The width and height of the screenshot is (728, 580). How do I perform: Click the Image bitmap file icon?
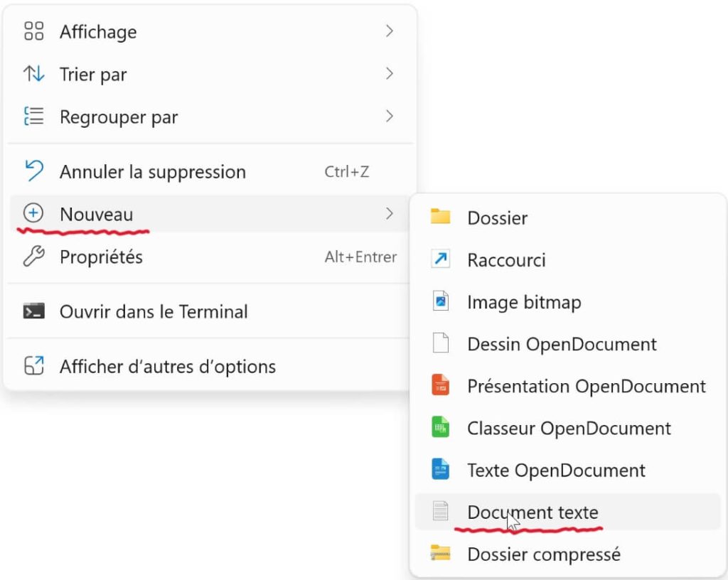pyautogui.click(x=441, y=301)
